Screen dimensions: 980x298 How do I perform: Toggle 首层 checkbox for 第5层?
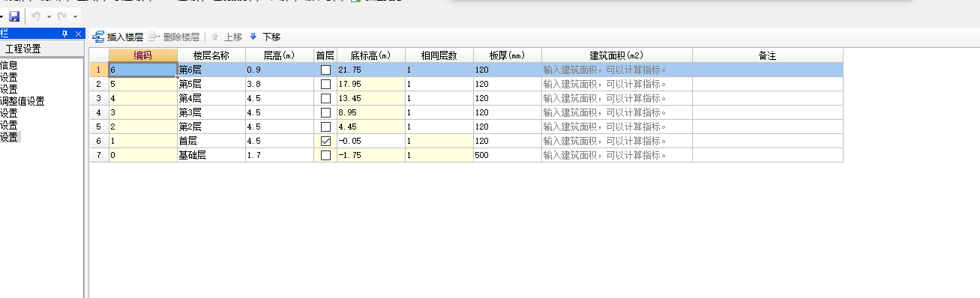[325, 84]
